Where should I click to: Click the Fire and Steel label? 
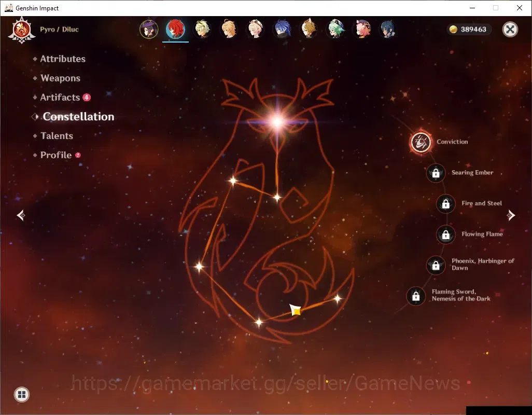pos(482,203)
